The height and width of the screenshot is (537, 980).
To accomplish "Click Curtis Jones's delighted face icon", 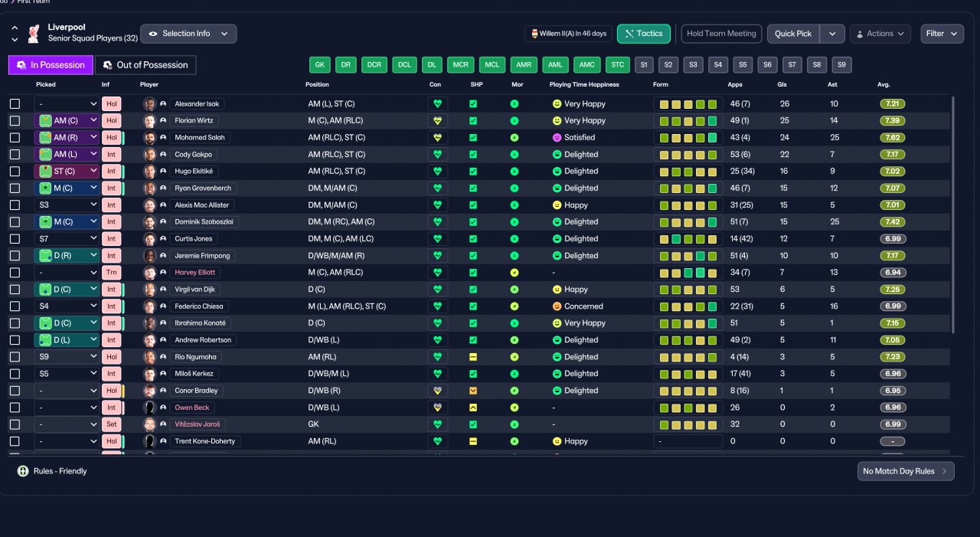I will click(557, 239).
